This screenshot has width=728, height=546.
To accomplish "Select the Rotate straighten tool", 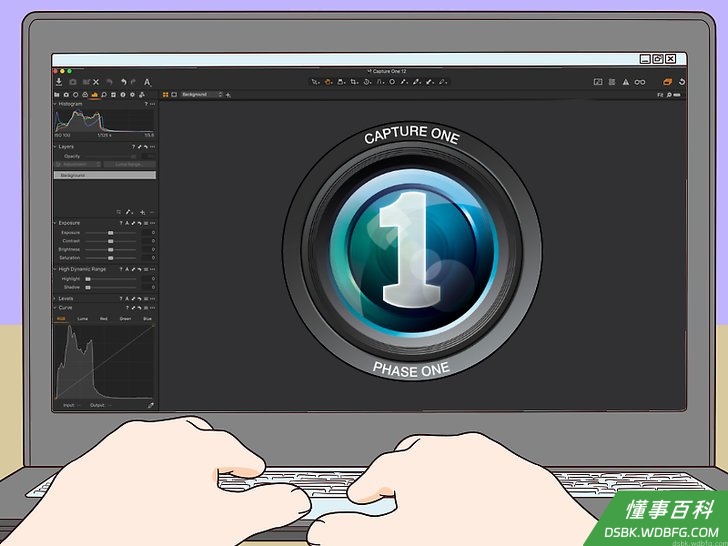I will pyautogui.click(x=367, y=82).
